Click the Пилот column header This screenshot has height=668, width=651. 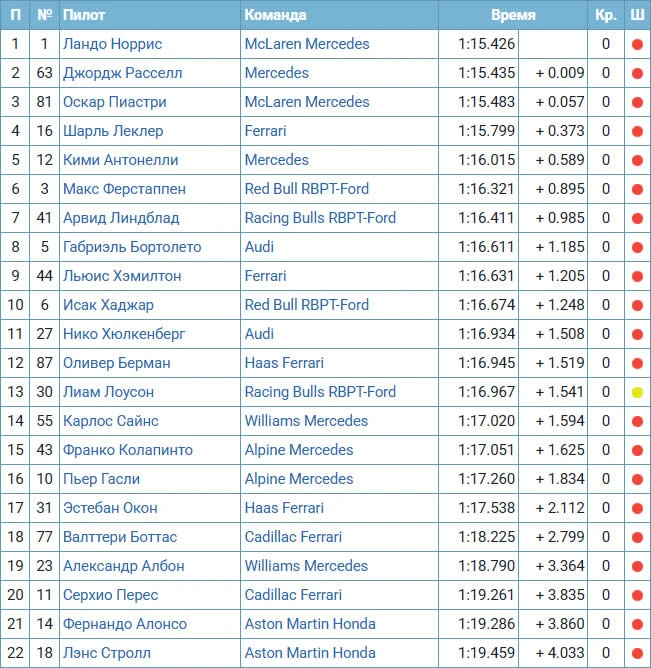pos(84,15)
